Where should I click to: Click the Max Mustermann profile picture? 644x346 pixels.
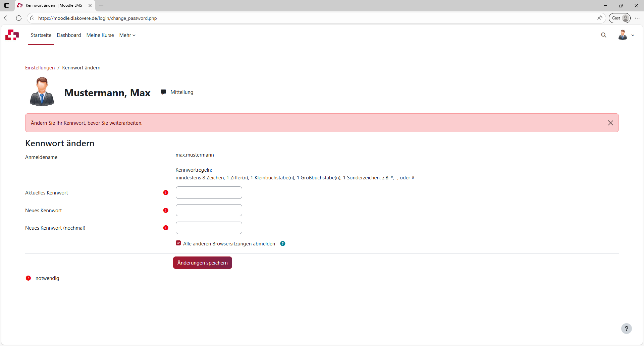[x=42, y=92]
